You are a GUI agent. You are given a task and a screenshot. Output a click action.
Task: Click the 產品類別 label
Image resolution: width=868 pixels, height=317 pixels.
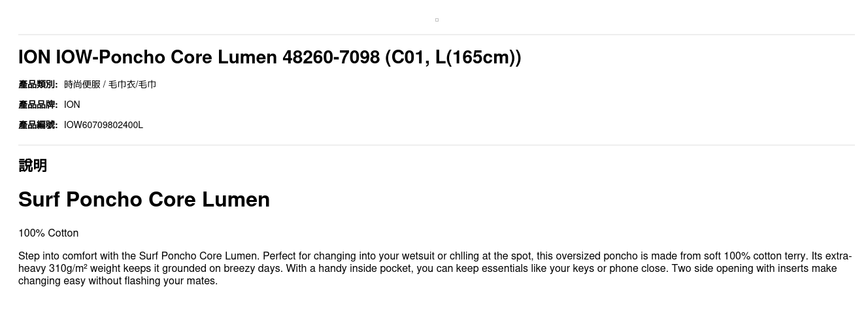point(38,84)
